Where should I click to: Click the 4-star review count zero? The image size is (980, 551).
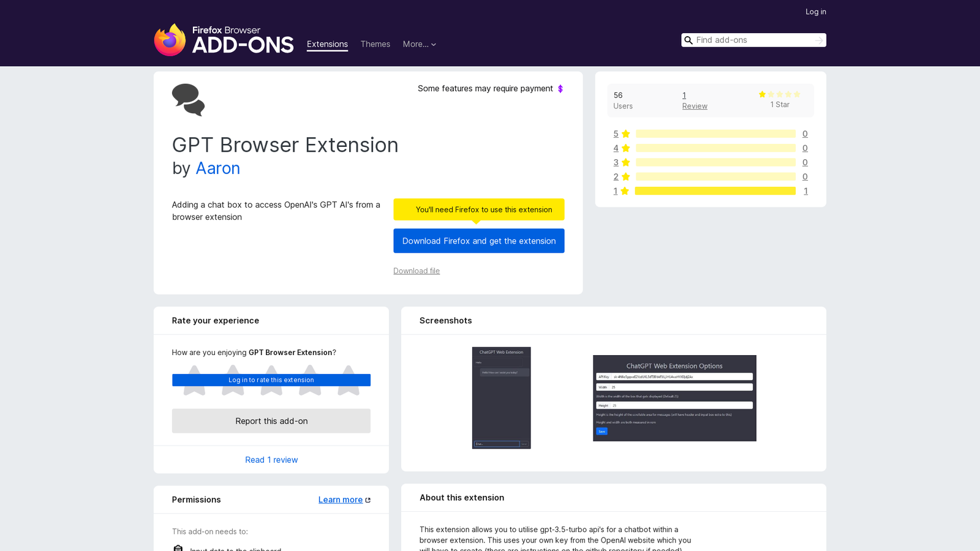click(x=805, y=148)
